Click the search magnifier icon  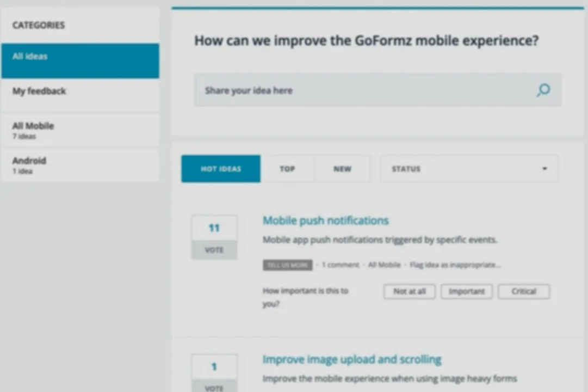(x=543, y=90)
